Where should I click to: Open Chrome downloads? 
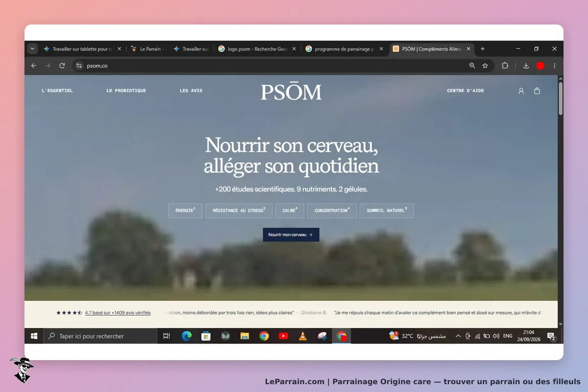pyautogui.click(x=526, y=66)
